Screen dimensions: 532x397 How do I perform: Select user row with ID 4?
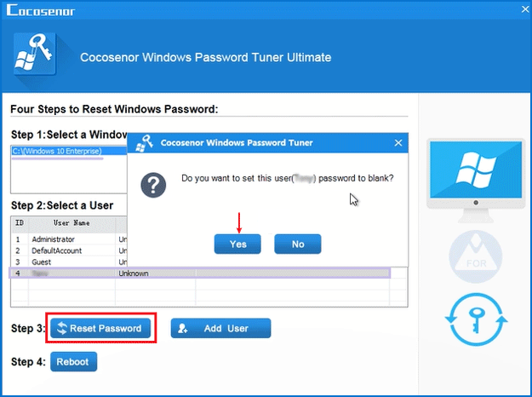pyautogui.click(x=199, y=273)
